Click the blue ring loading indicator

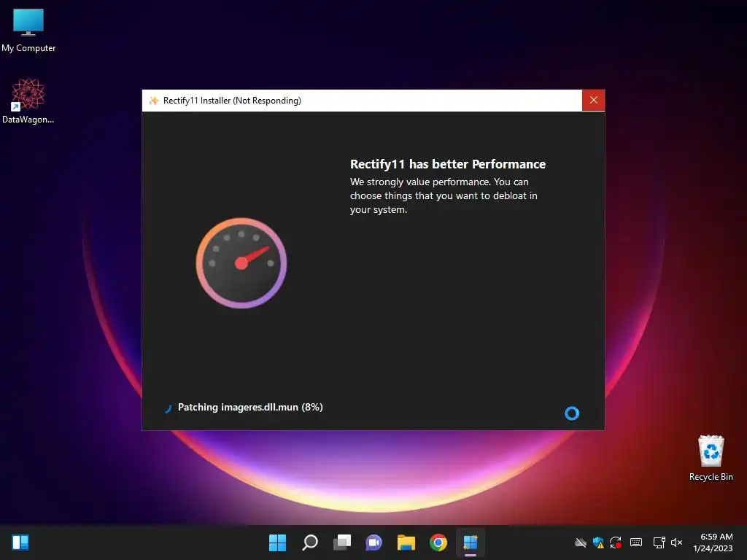572,413
